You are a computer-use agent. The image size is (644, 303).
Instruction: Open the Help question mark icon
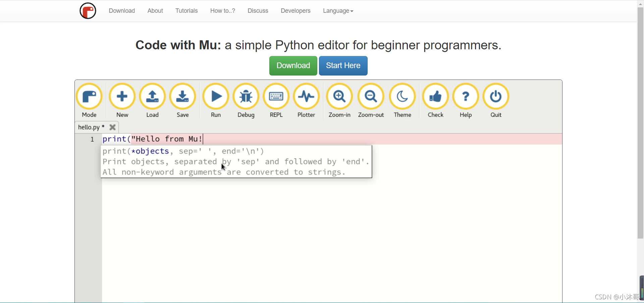click(x=466, y=96)
